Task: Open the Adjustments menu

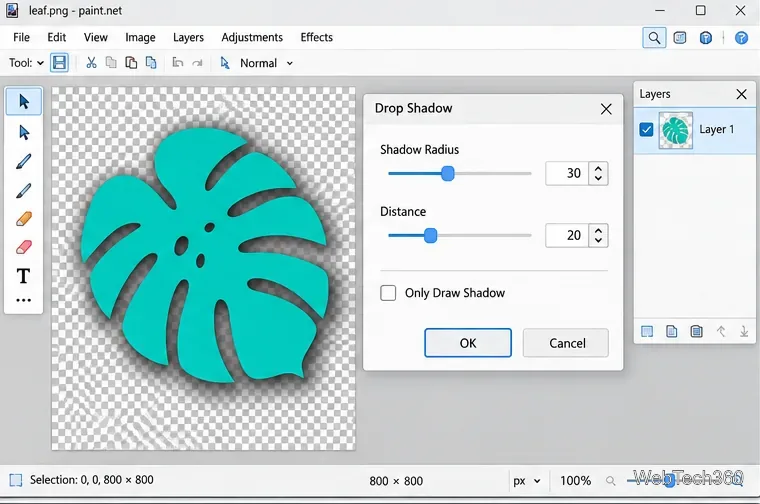Action: coord(252,37)
